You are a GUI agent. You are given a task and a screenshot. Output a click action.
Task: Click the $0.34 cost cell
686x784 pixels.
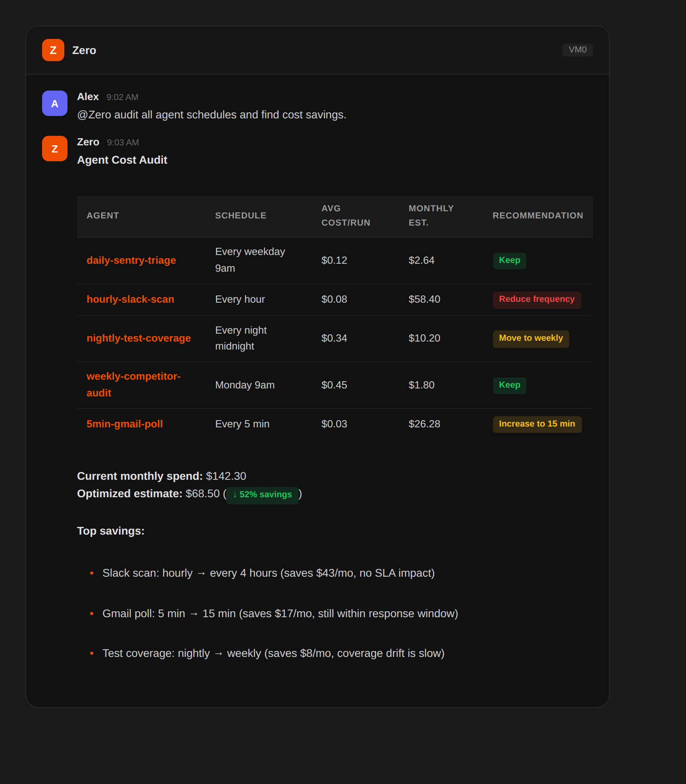[334, 338]
